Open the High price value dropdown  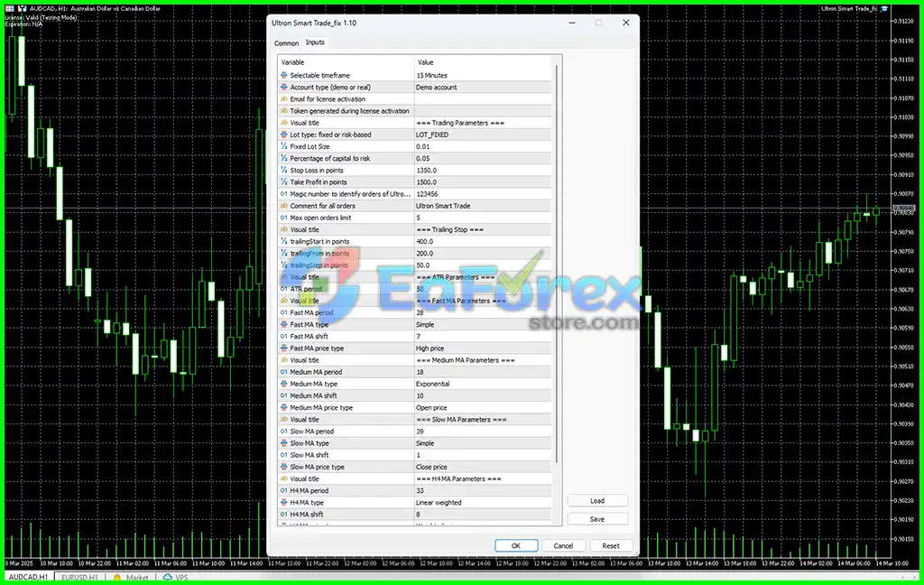(x=484, y=348)
